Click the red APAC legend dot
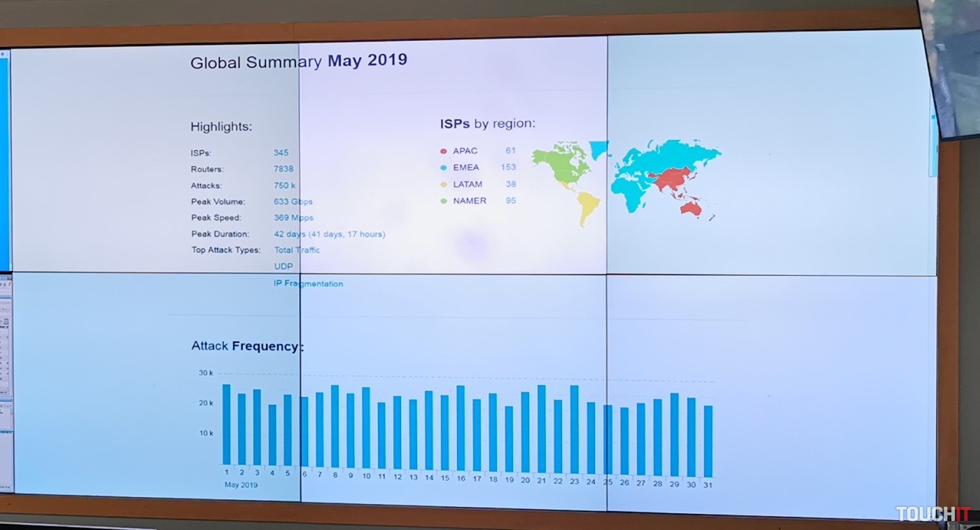980x530 pixels. (443, 151)
